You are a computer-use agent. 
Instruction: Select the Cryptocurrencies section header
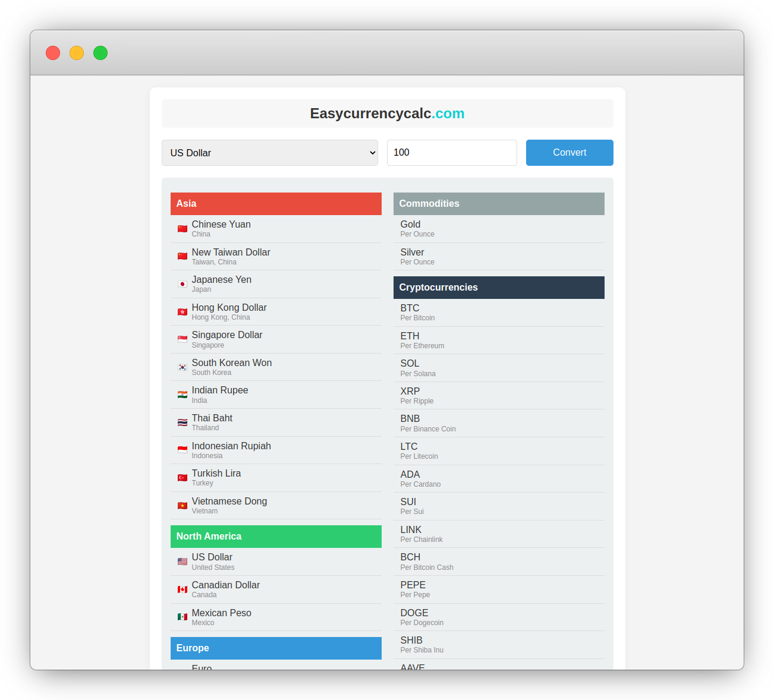[499, 288]
